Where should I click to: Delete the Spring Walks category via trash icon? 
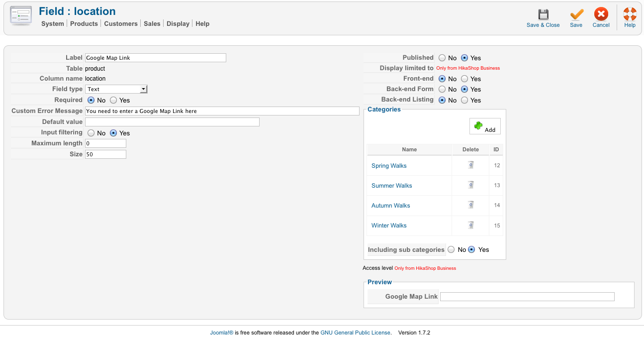[x=470, y=165]
